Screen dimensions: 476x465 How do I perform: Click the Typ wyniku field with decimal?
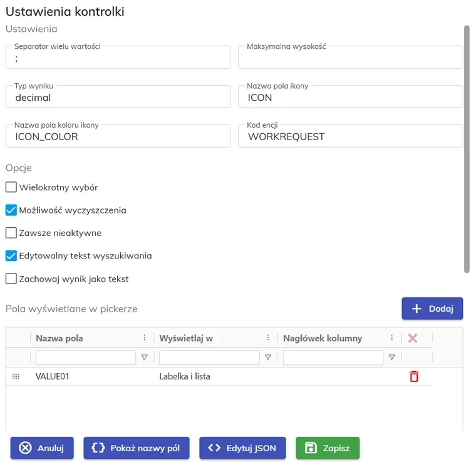[118, 97]
